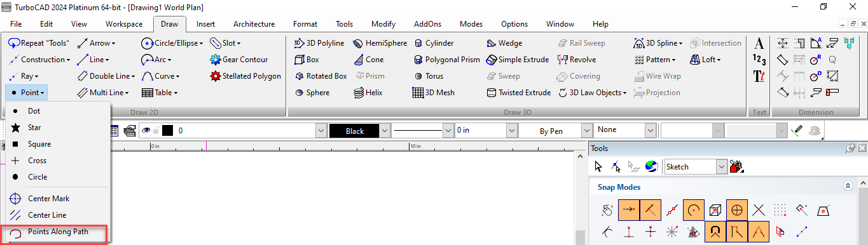This screenshot has width=868, height=245.
Task: Click the Simple Extrude tool
Action: 517,60
